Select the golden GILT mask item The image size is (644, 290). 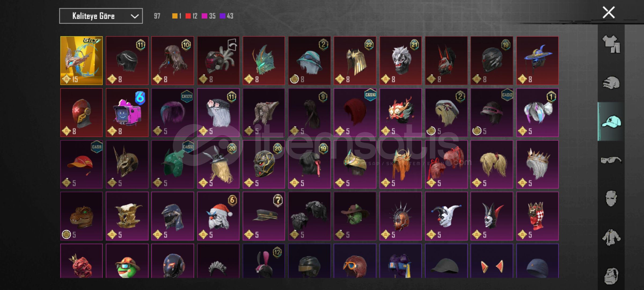click(x=81, y=61)
